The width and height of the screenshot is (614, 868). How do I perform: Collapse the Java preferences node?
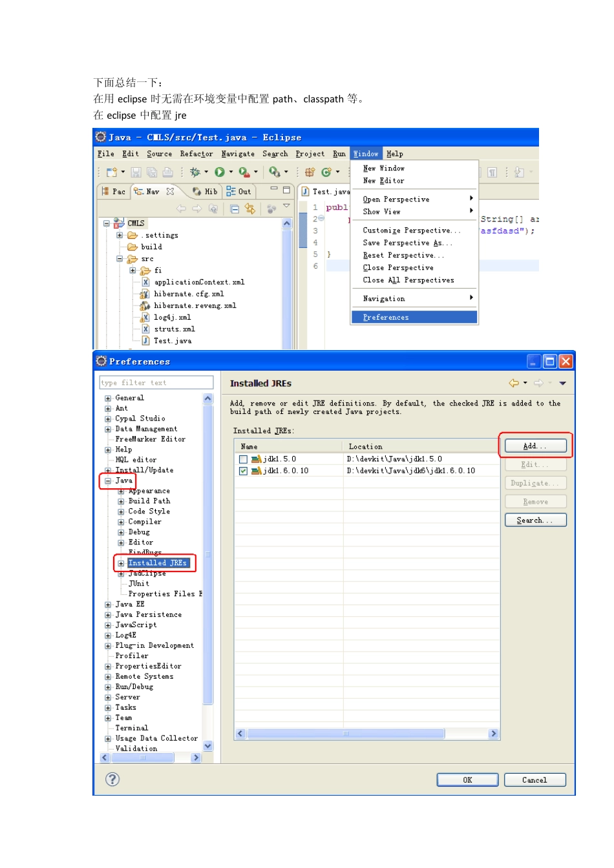click(108, 481)
